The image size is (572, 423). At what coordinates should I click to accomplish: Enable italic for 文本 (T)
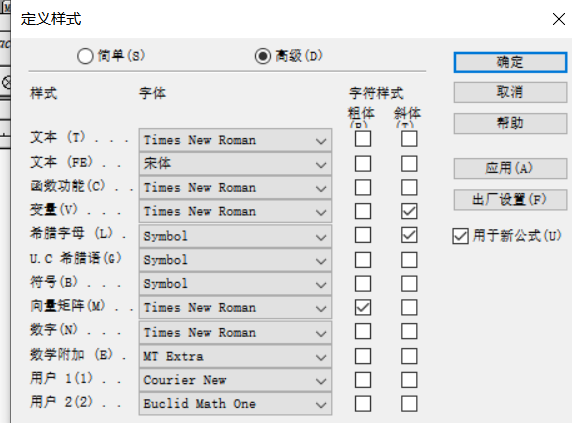click(x=409, y=139)
